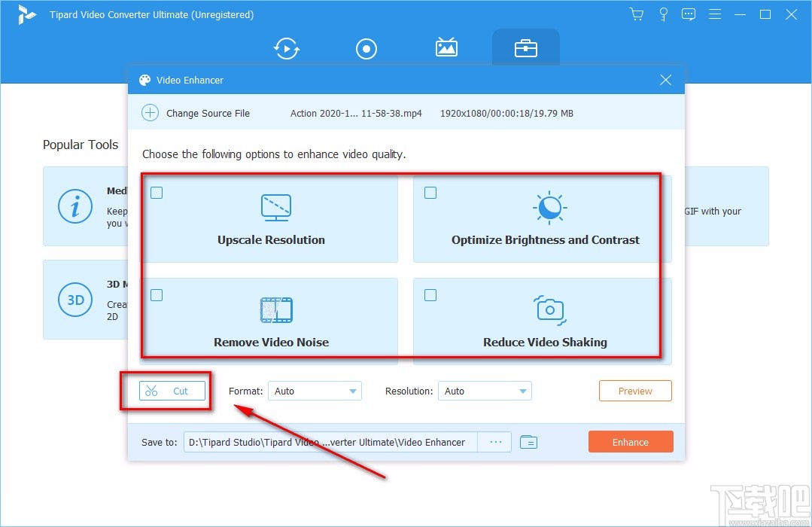The image size is (812, 527).
Task: Click Optimize Brightness and Contrast label
Action: (546, 240)
